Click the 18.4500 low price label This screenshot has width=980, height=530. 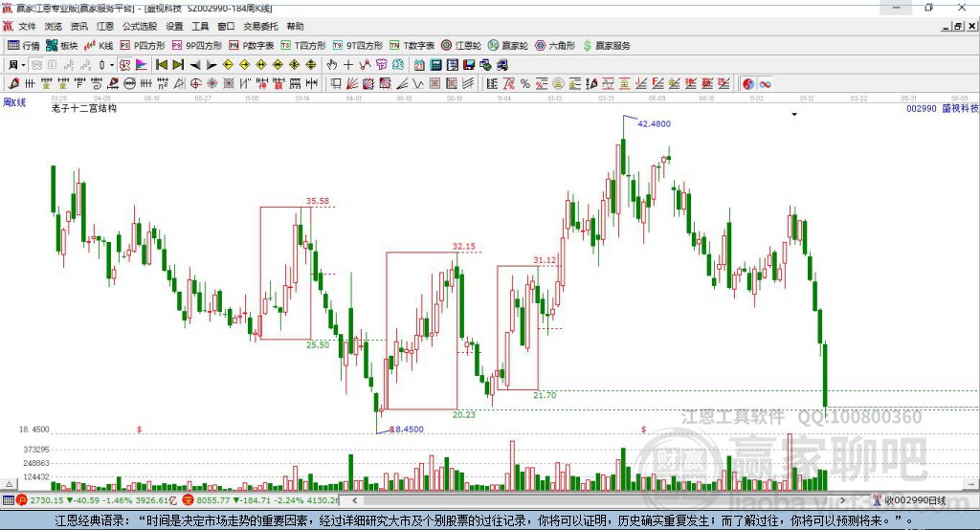coord(408,430)
